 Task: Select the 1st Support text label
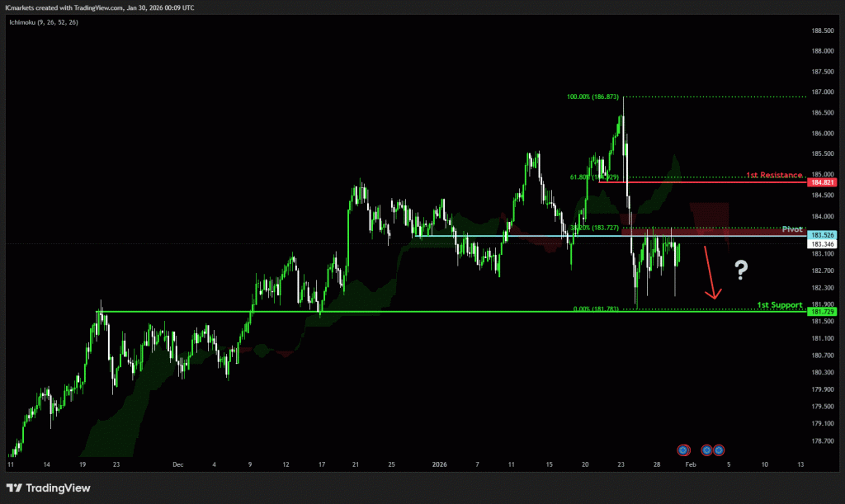coord(779,305)
